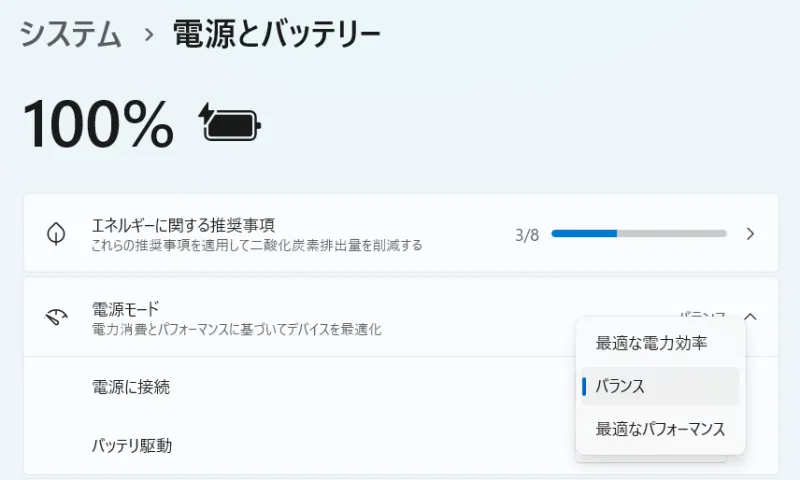The height and width of the screenshot is (480, 800).
Task: Click the breadcrumb separator arrow
Action: (x=149, y=35)
